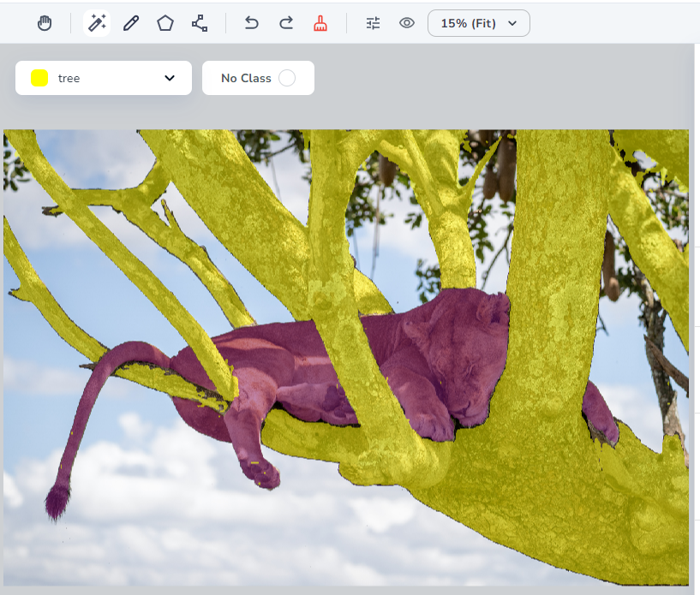Click the lion's tail tuft on canvas
This screenshot has width=700, height=595.
point(57,503)
